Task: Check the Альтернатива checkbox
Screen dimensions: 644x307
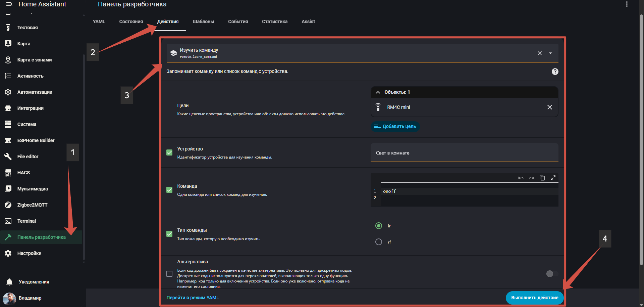Action: tap(169, 274)
